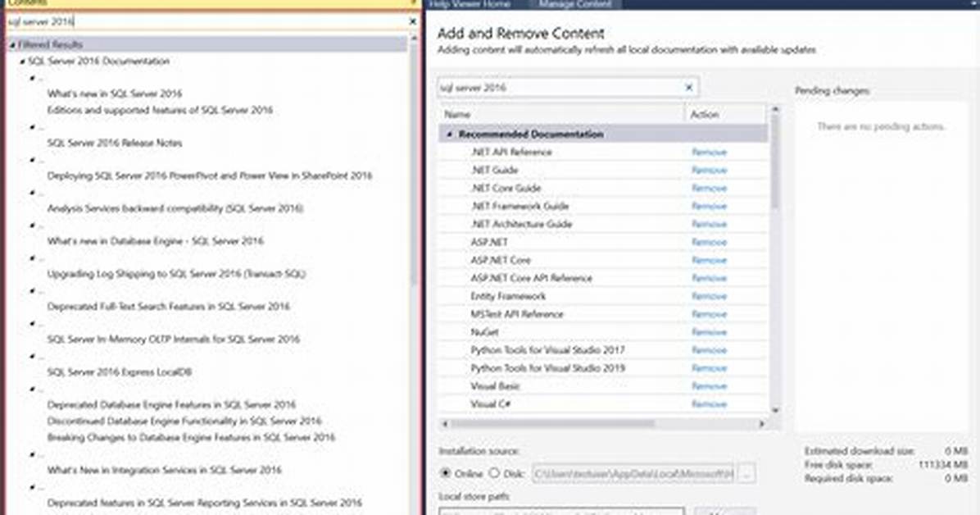
Task: Select the Online installation source
Action: click(446, 473)
